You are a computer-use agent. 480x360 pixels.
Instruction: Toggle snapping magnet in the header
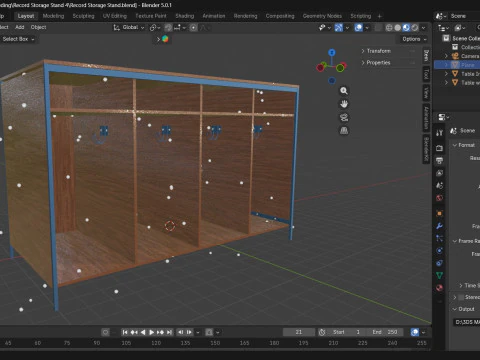[x=168, y=27]
